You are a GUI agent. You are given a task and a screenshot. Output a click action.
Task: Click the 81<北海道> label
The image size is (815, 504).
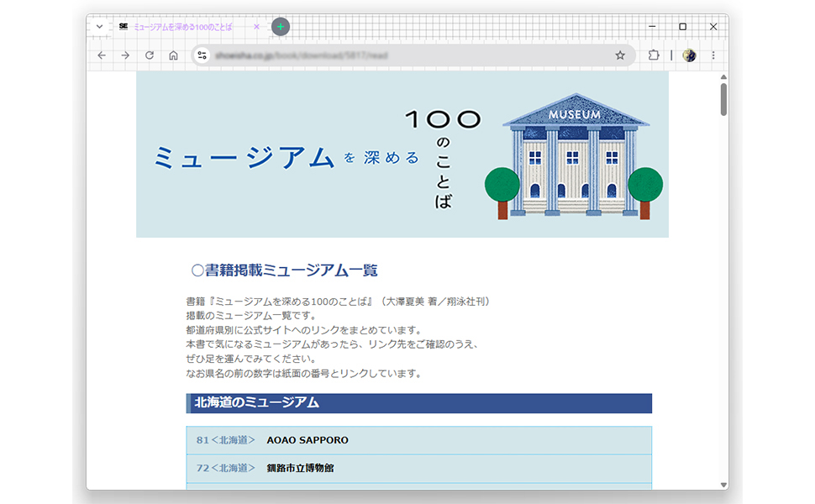[x=225, y=440]
